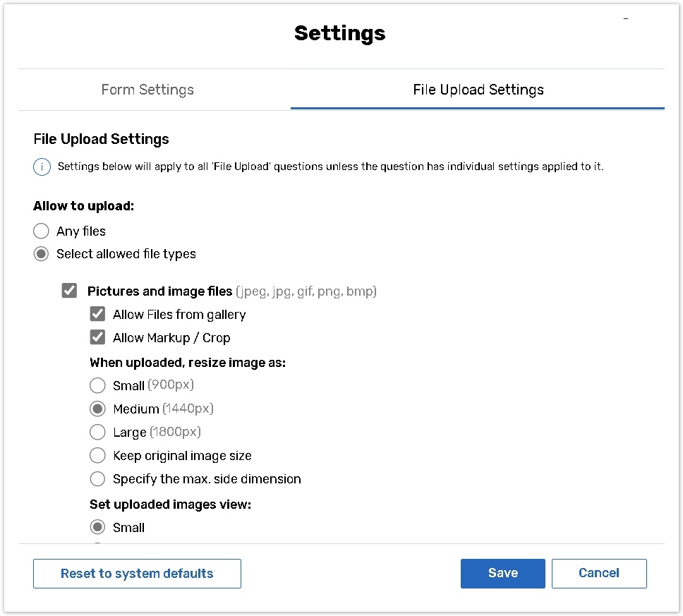
Task: Select Keep original image size
Action: 97,456
